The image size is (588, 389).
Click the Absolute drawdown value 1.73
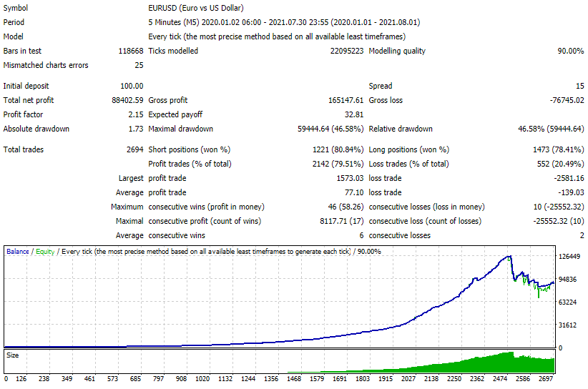point(136,129)
